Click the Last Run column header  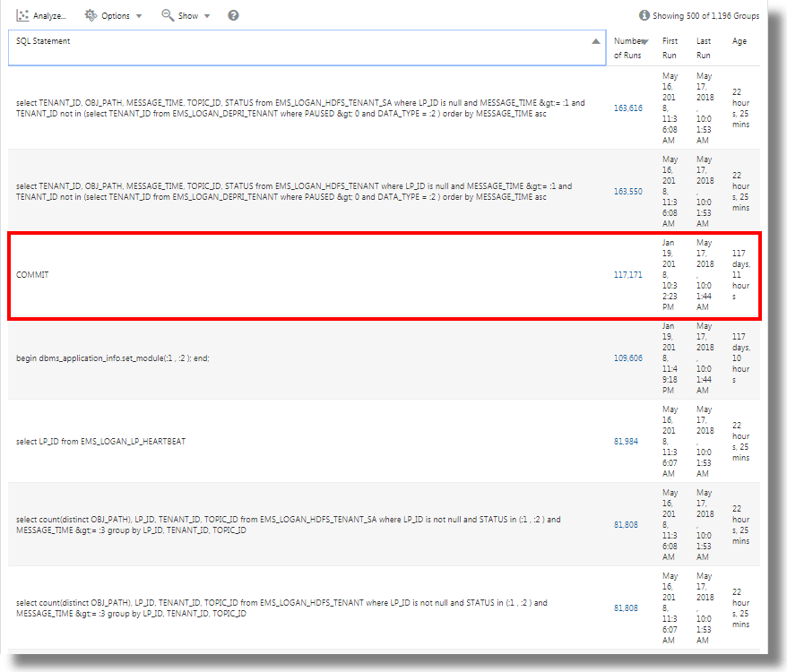(703, 47)
